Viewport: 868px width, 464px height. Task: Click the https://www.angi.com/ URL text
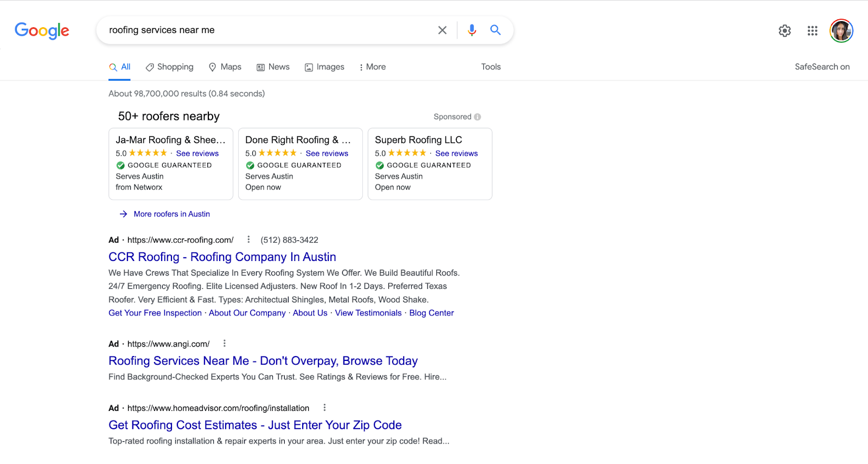[168, 344]
